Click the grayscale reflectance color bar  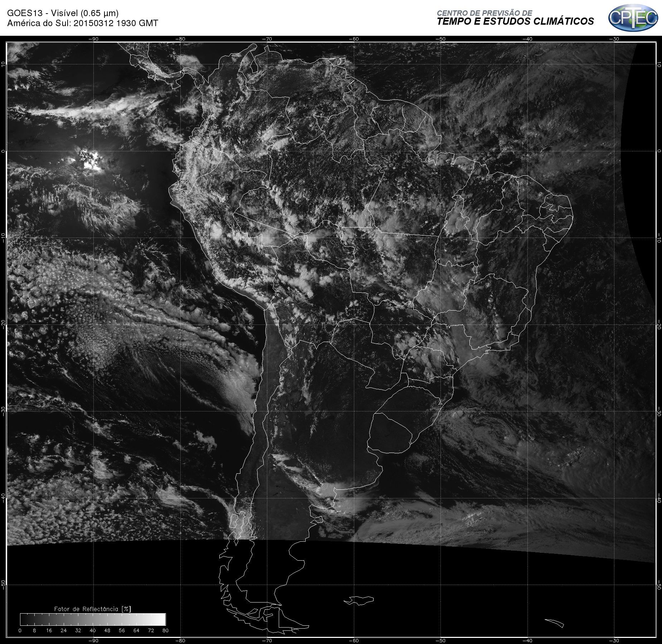(x=93, y=619)
